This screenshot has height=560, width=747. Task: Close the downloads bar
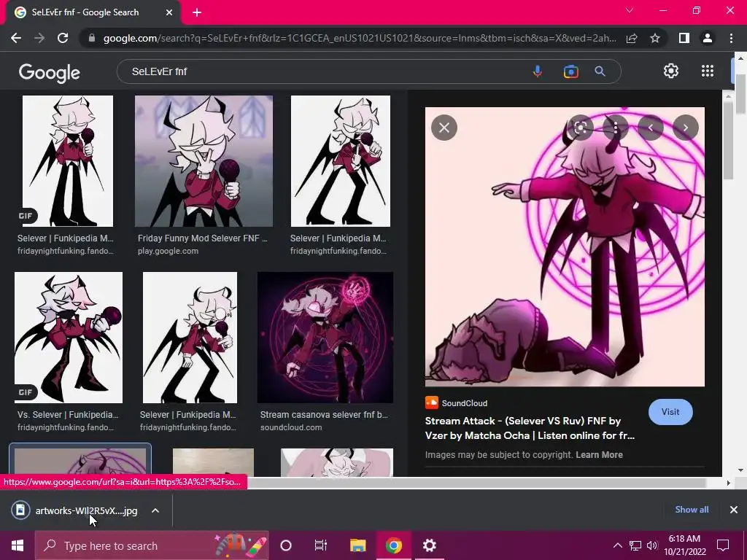[x=734, y=510]
